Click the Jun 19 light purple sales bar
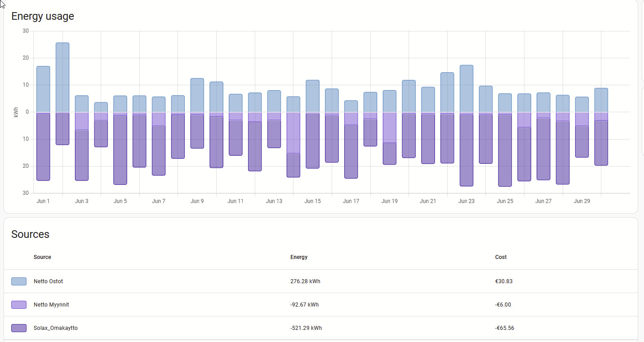 coord(390,127)
